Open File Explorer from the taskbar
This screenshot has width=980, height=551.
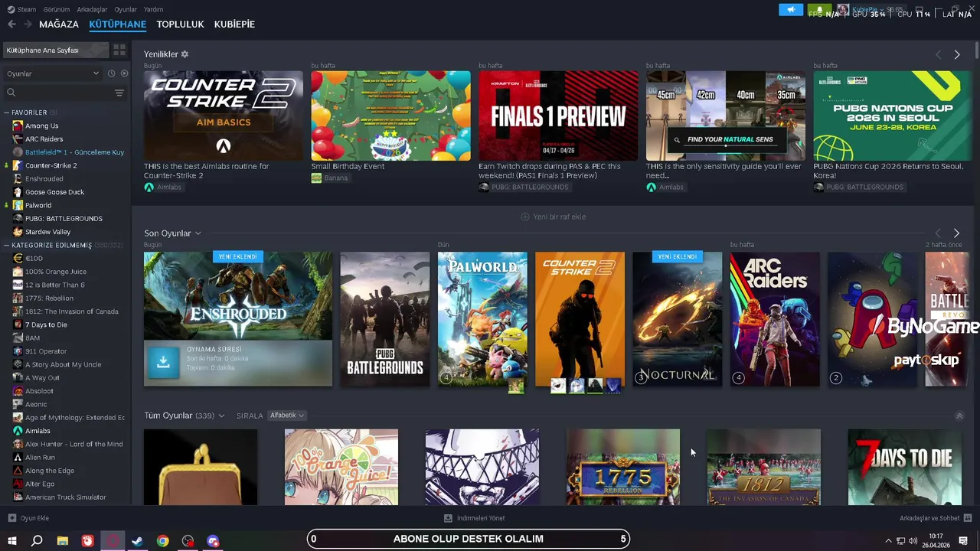pyautogui.click(x=62, y=540)
